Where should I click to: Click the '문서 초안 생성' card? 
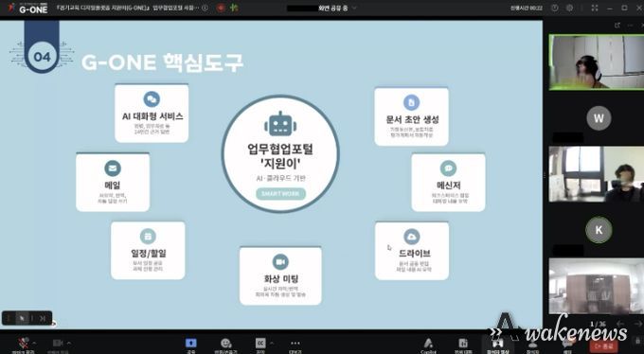click(412, 116)
